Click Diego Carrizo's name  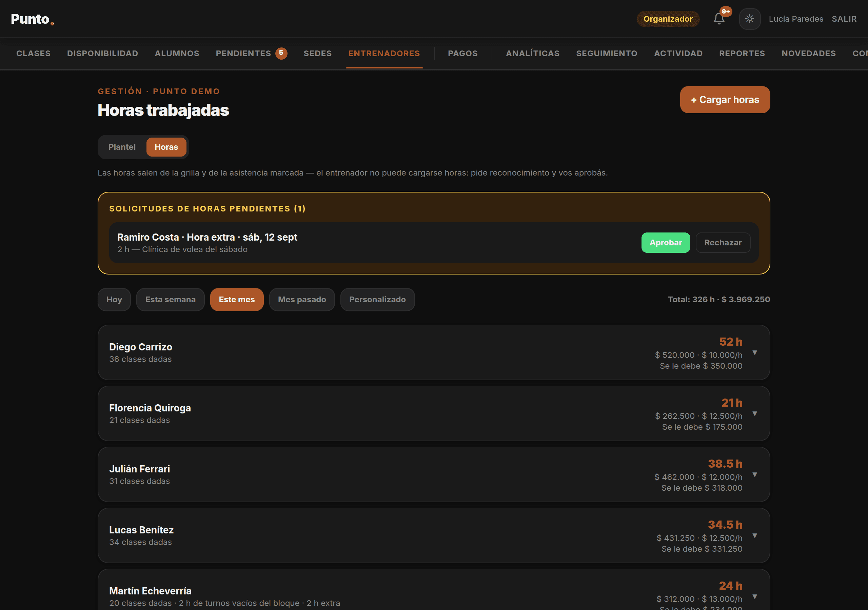[x=141, y=347]
